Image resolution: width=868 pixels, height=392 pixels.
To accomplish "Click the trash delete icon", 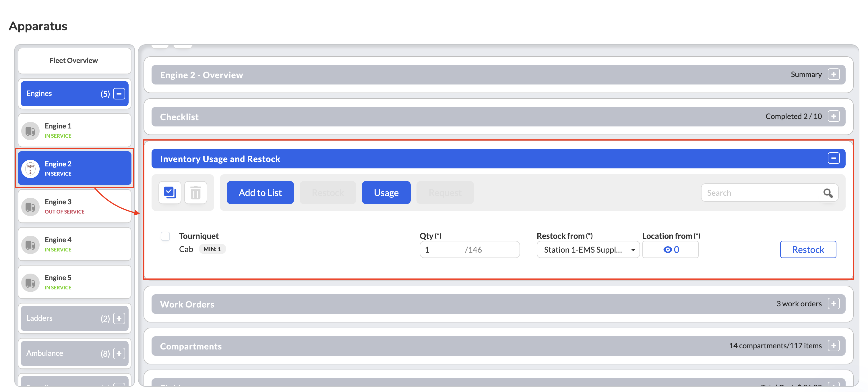I will click(x=196, y=193).
